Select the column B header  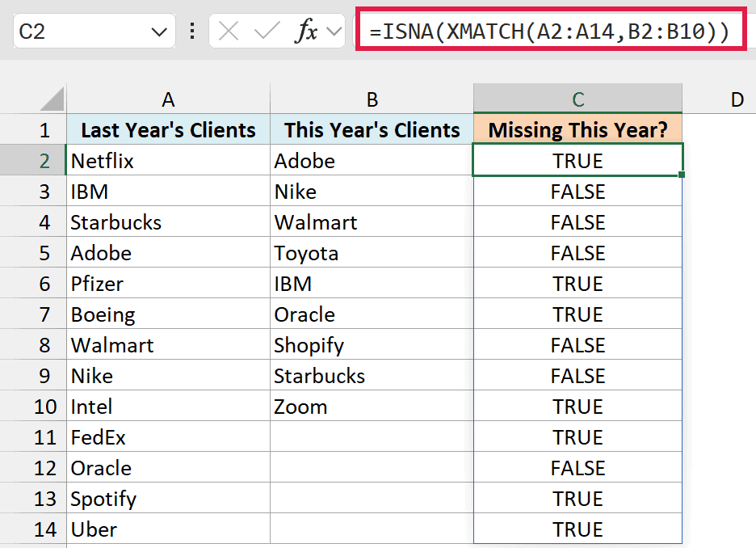(x=372, y=99)
